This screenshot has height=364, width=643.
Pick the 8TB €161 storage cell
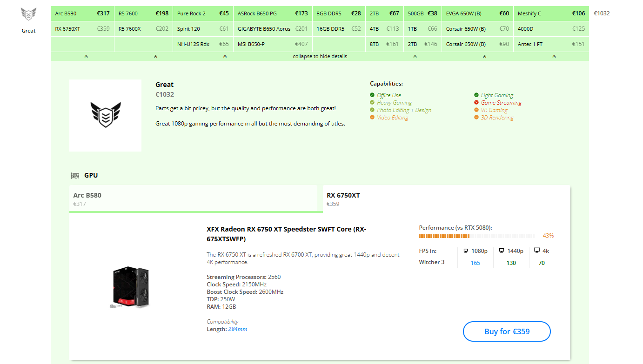[384, 44]
